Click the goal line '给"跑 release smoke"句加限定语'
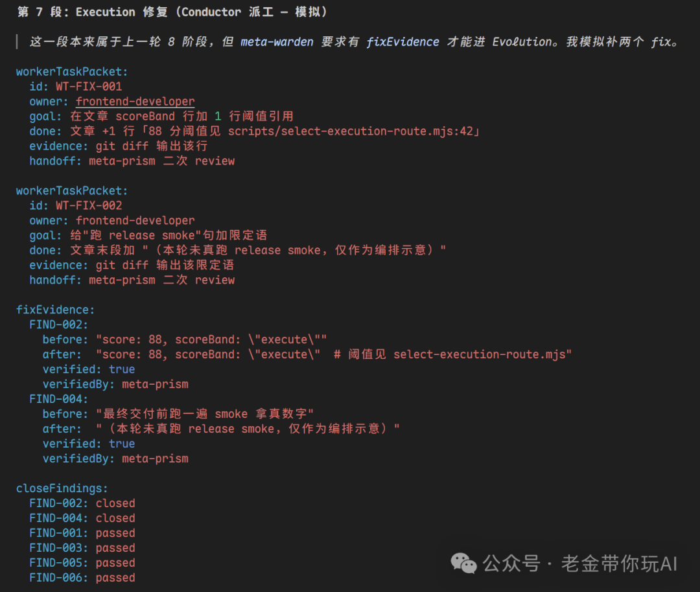Image resolution: width=700 pixels, height=592 pixels. [148, 235]
